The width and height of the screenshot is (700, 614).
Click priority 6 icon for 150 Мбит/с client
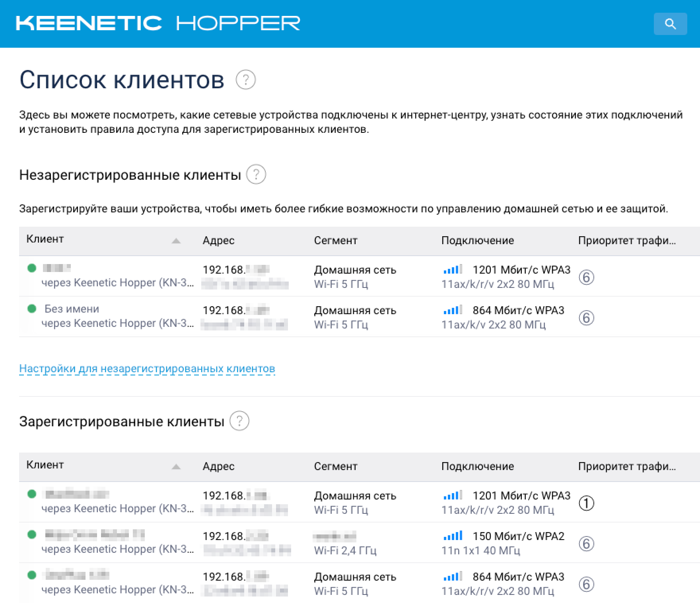[x=586, y=544]
